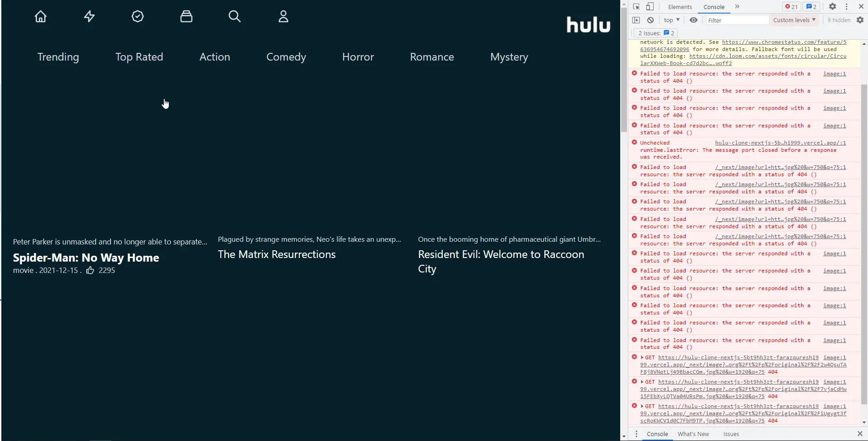This screenshot has height=441, width=868.
Task: Open Spider-Man: No Way Home title
Action: pos(86,258)
